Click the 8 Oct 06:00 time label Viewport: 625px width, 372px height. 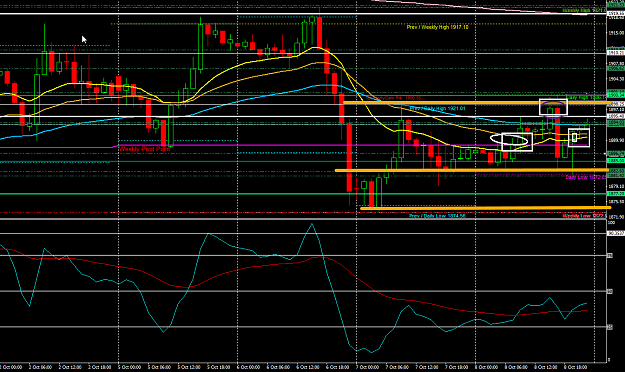click(x=516, y=367)
